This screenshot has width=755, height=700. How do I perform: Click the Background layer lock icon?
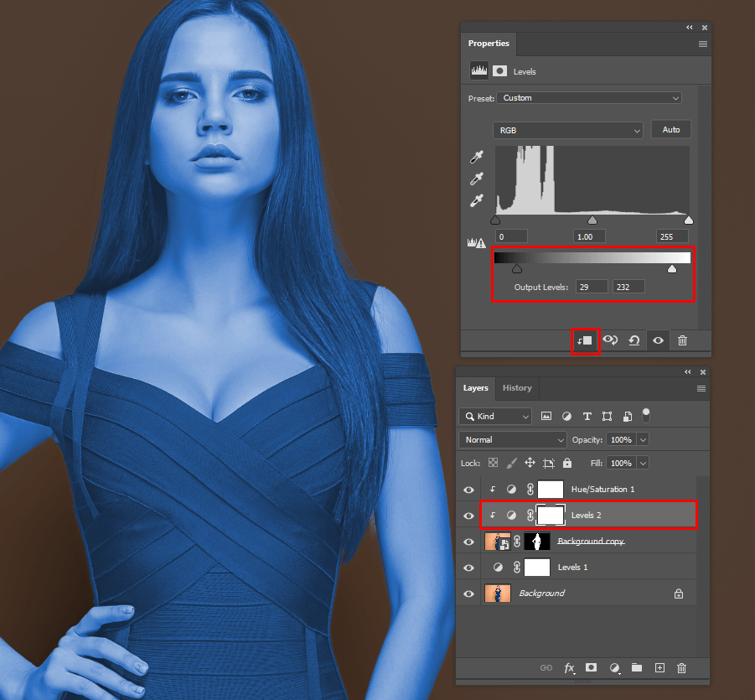(679, 594)
